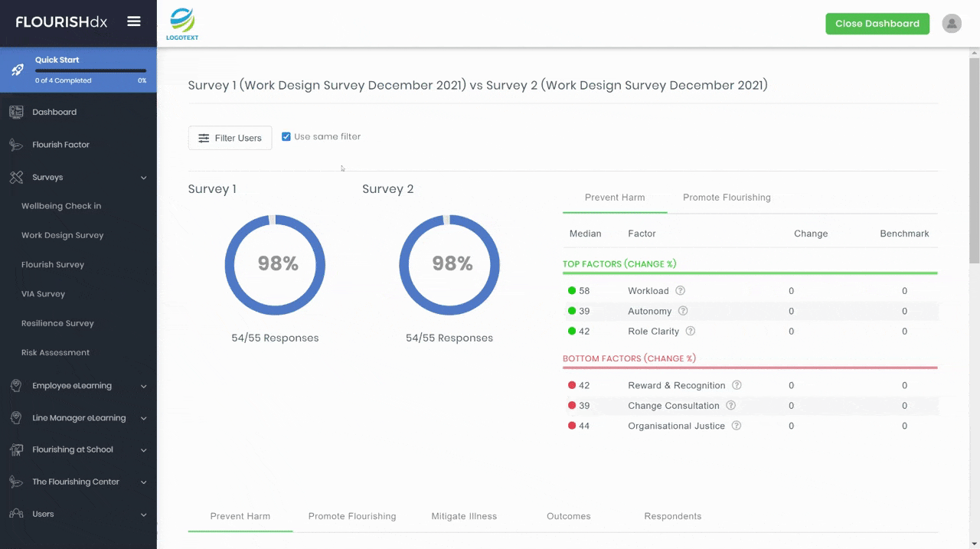Click the Autonomy help question icon
Screen dimensions: 980x549
(683, 311)
